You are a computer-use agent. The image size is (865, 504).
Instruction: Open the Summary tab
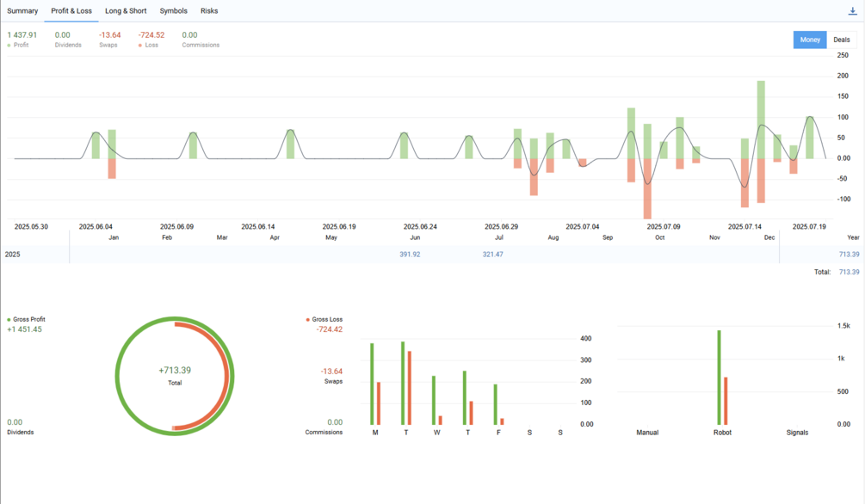(22, 11)
